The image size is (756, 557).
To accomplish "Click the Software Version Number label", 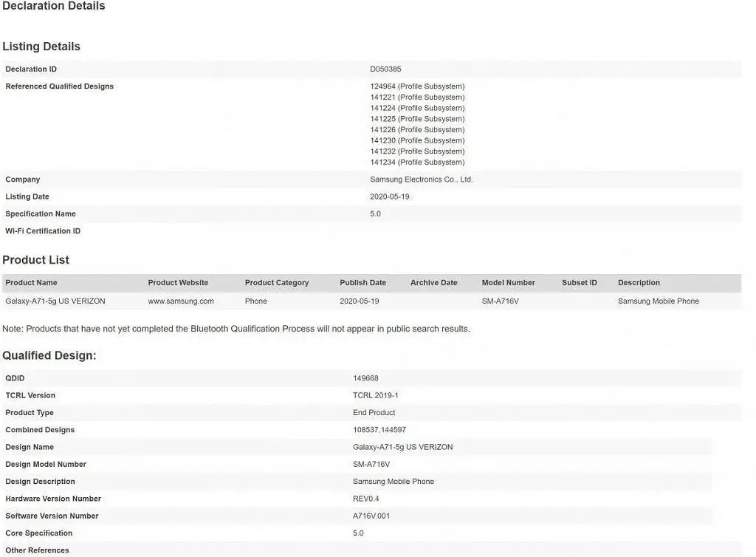I will [52, 516].
